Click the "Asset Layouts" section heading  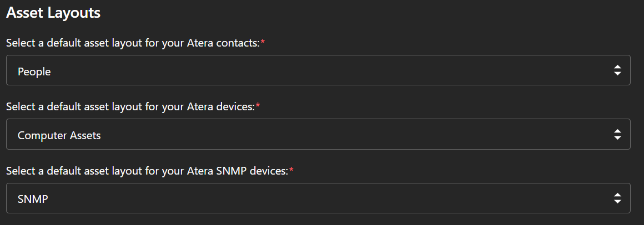pyautogui.click(x=53, y=13)
